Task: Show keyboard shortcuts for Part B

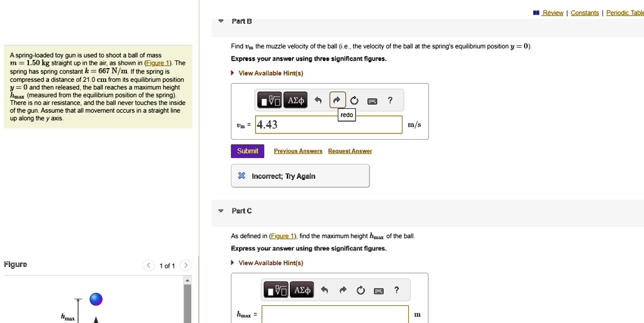Action: click(x=372, y=101)
